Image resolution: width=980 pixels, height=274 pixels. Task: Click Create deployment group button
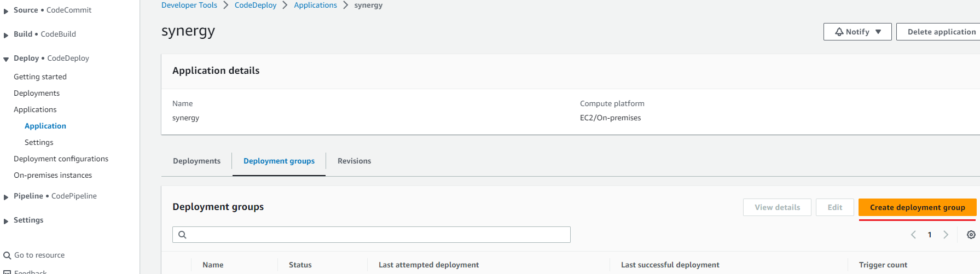click(x=917, y=207)
